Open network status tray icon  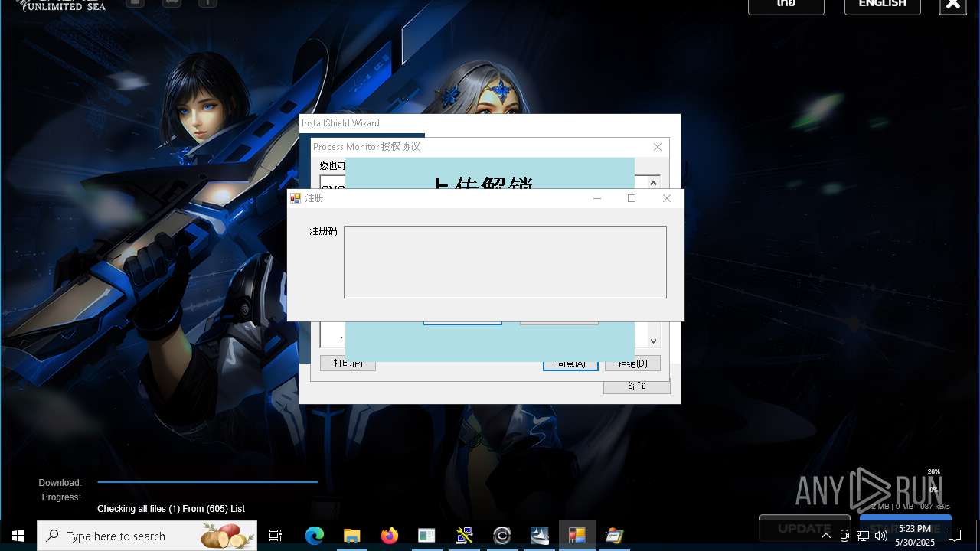coord(863,536)
